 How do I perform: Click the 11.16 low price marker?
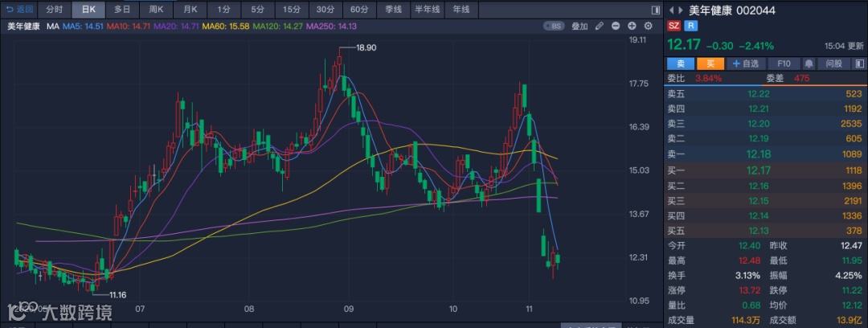[x=117, y=295]
